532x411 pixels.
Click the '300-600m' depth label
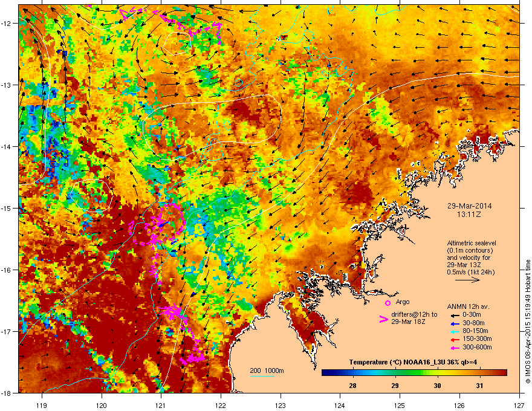(x=477, y=347)
